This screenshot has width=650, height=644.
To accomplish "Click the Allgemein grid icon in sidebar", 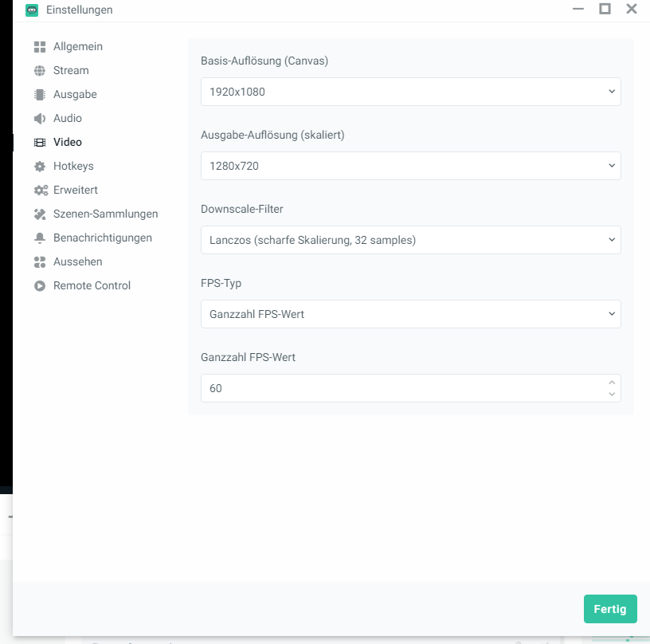I will click(40, 47).
